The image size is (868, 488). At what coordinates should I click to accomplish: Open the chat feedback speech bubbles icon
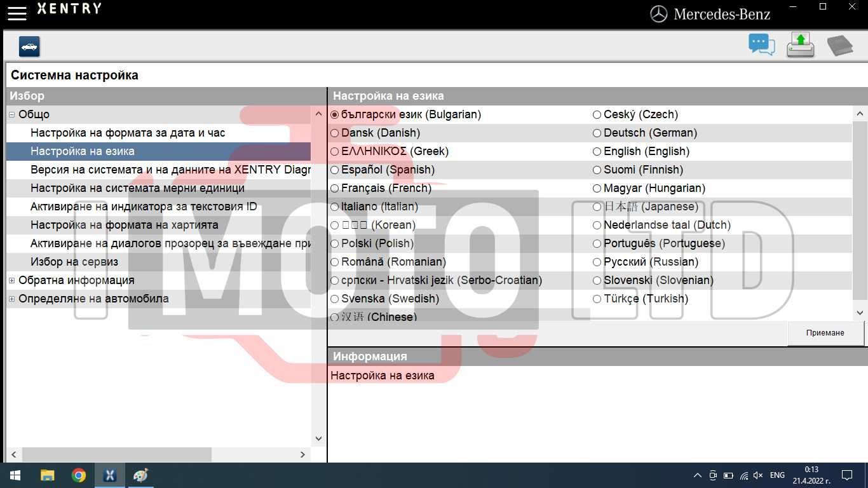[761, 45]
